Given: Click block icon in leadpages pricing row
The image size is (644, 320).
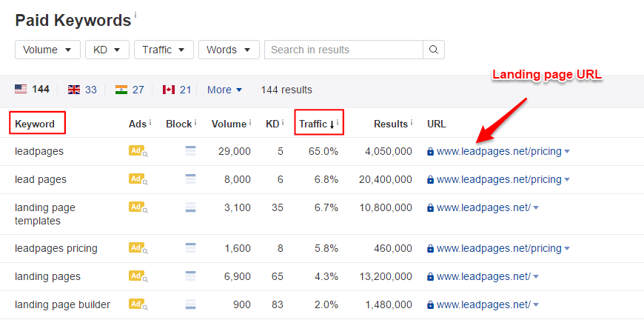Looking at the screenshot, I should (190, 248).
